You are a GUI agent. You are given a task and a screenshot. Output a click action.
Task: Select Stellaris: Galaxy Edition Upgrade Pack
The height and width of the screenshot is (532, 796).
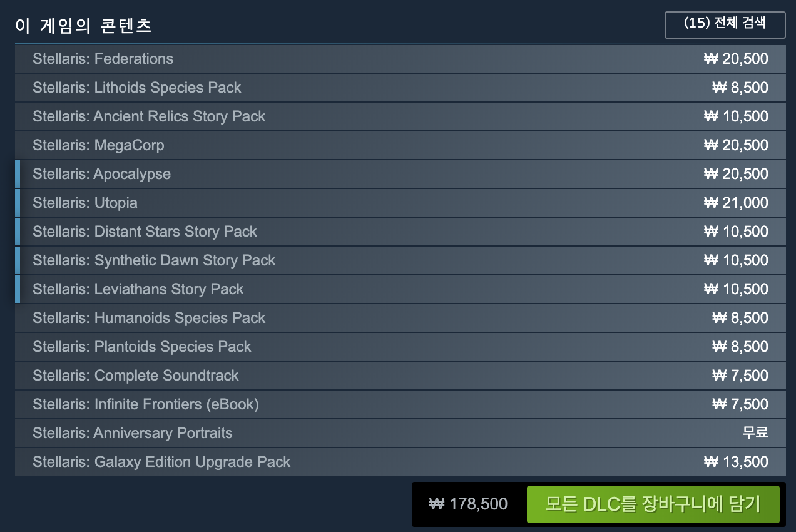coord(161,462)
